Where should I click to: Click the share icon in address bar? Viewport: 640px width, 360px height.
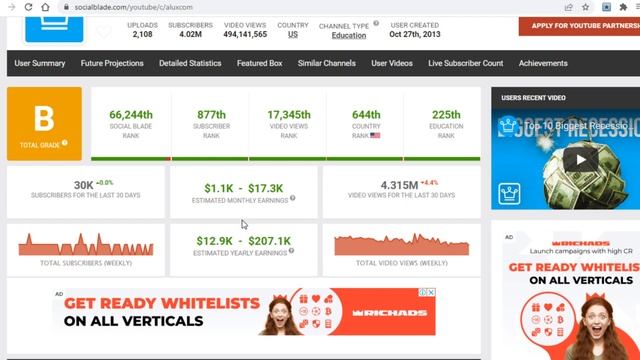pyautogui.click(x=569, y=7)
